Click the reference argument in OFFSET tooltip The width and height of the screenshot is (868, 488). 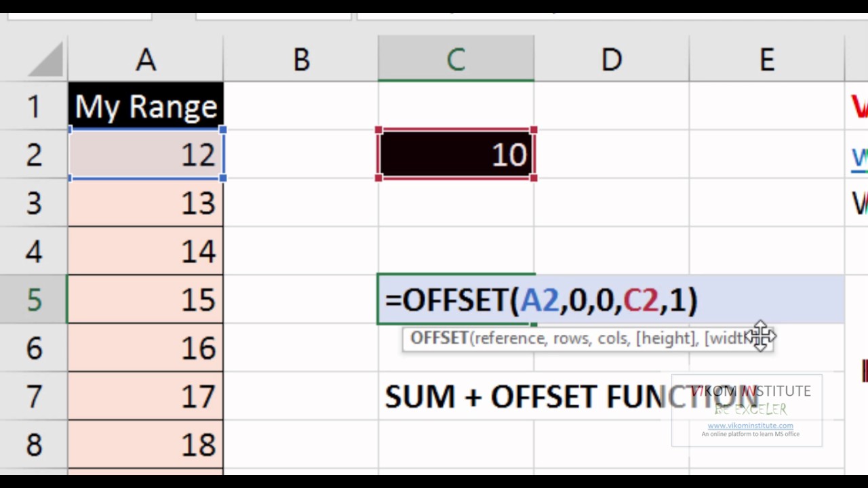point(511,338)
